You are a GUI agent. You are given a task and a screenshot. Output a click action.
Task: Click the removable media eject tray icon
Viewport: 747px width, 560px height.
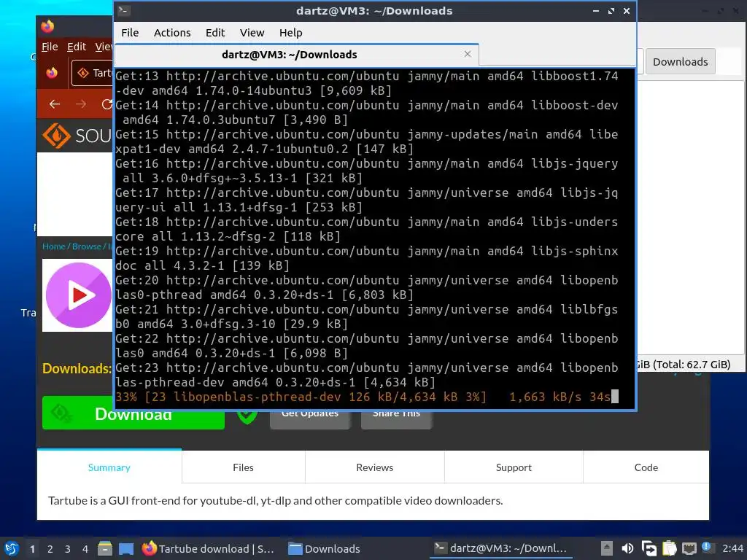[x=606, y=548]
